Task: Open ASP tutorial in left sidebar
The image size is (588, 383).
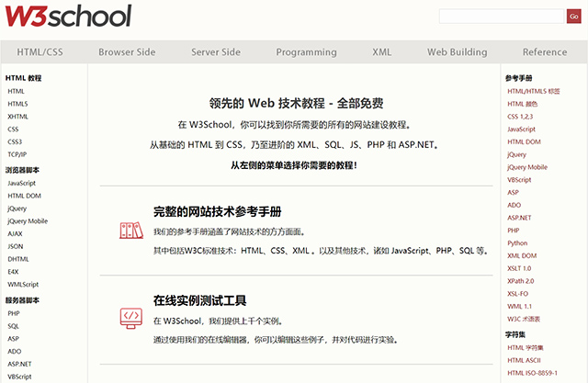Action: point(13,339)
